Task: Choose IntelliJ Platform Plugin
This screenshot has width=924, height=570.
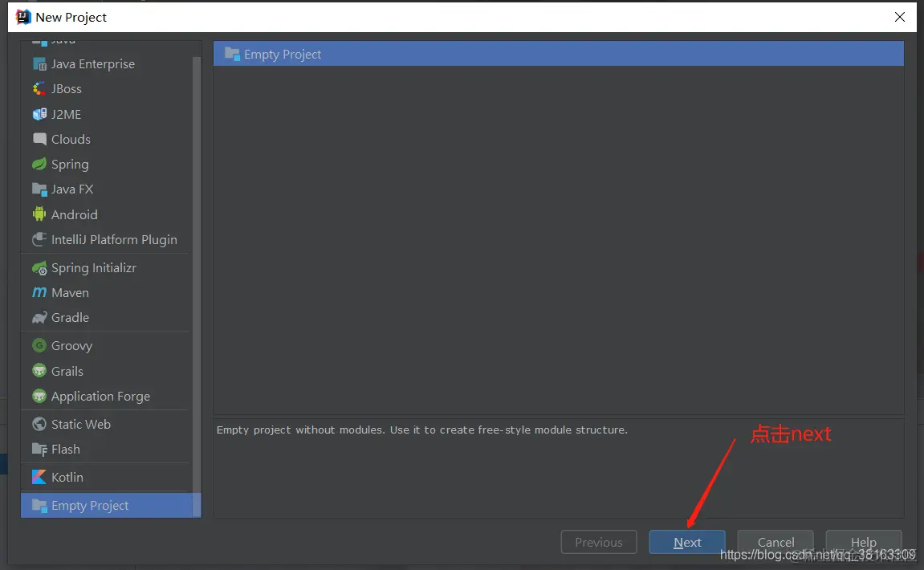Action: point(106,239)
